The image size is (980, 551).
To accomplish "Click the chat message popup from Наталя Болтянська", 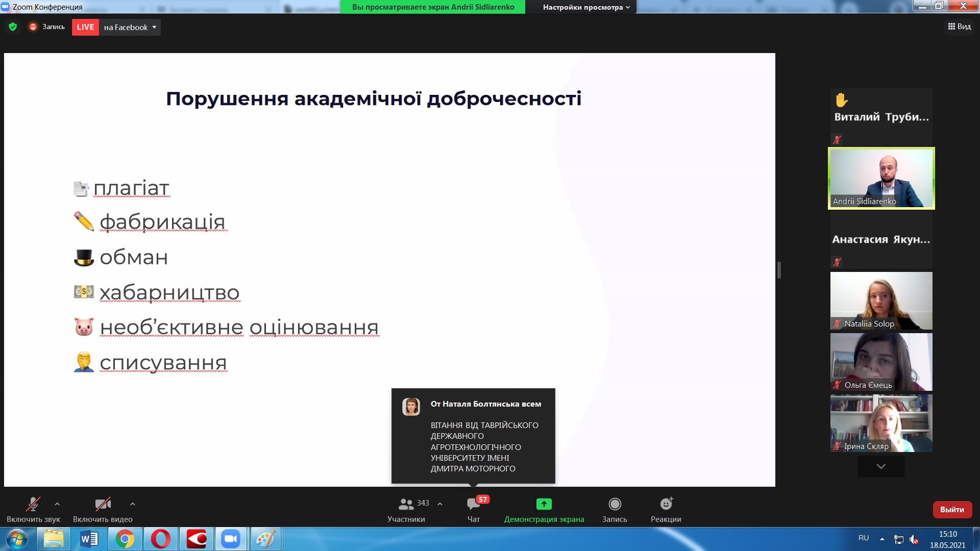I will [473, 436].
